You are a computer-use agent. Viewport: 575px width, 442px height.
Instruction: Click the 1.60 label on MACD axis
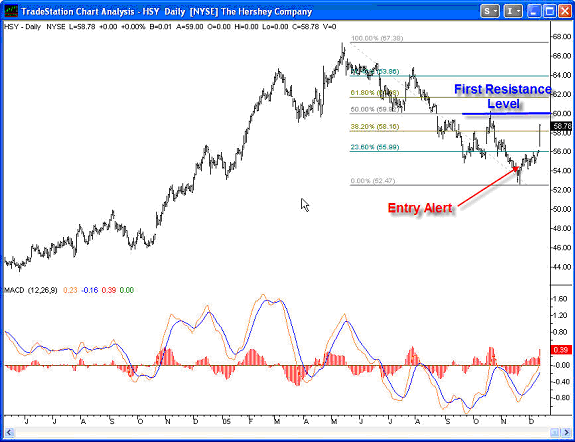point(560,299)
